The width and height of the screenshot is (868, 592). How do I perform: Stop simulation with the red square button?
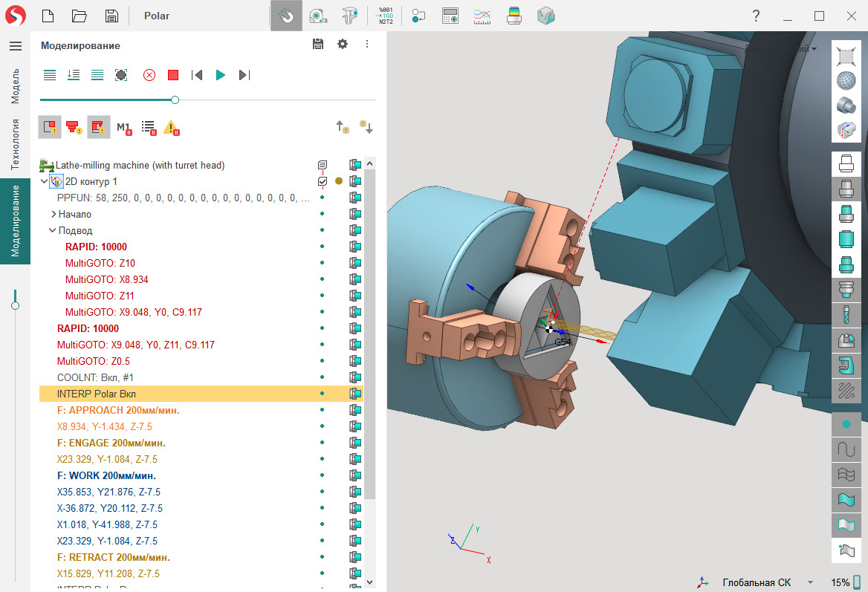(173, 75)
